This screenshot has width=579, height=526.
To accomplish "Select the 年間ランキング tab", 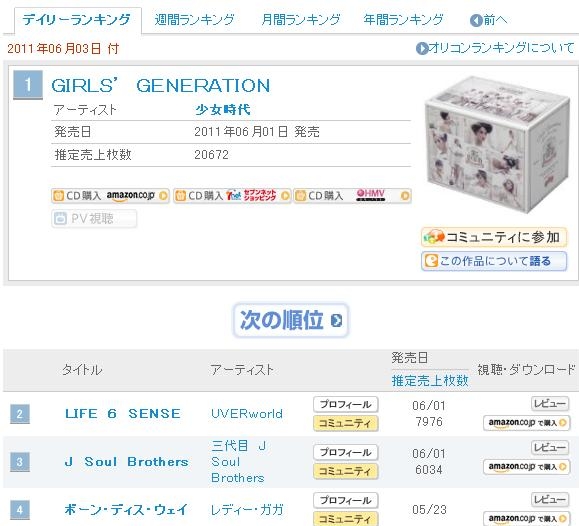I will [403, 20].
